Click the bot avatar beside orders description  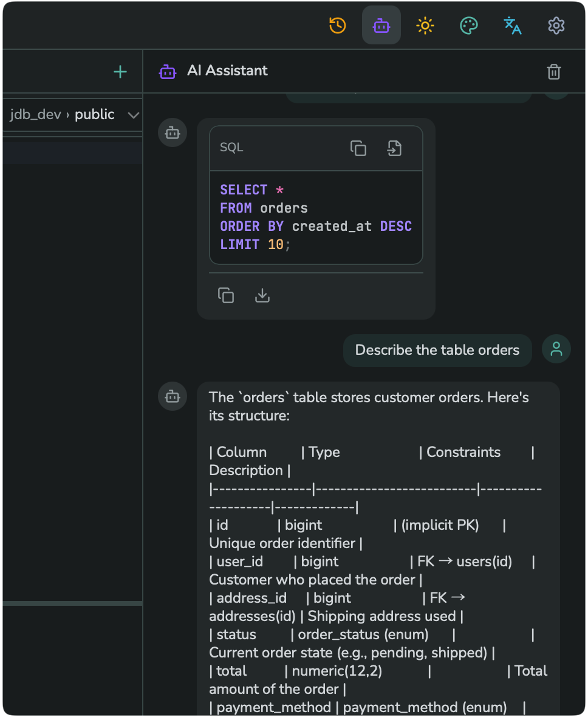coord(173,396)
